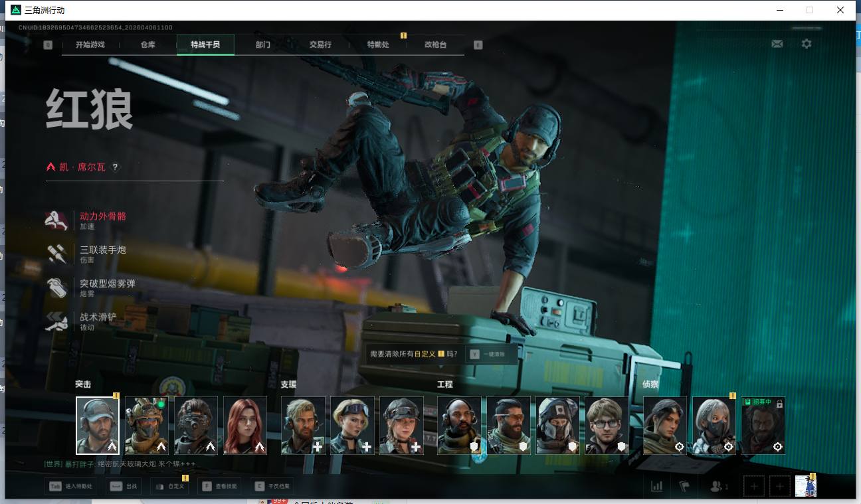This screenshot has height=504, width=861.
Task: Switch to the 仓库 tab
Action: pyautogui.click(x=147, y=44)
